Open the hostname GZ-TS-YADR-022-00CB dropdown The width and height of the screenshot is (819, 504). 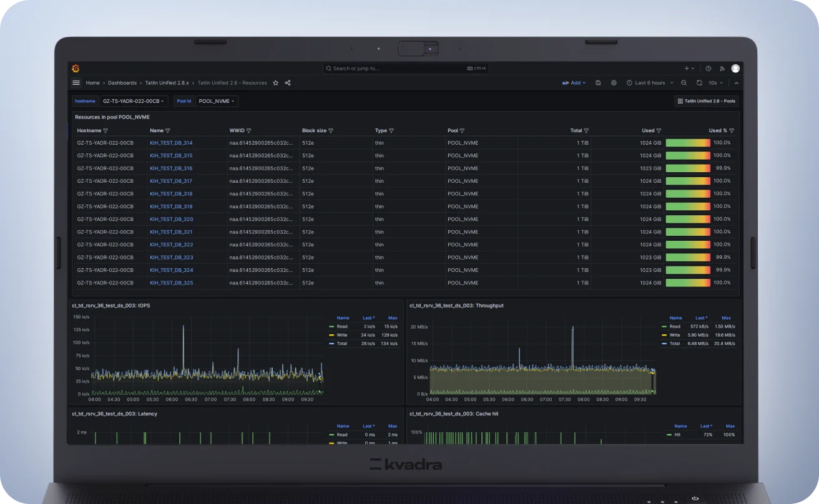coord(134,101)
